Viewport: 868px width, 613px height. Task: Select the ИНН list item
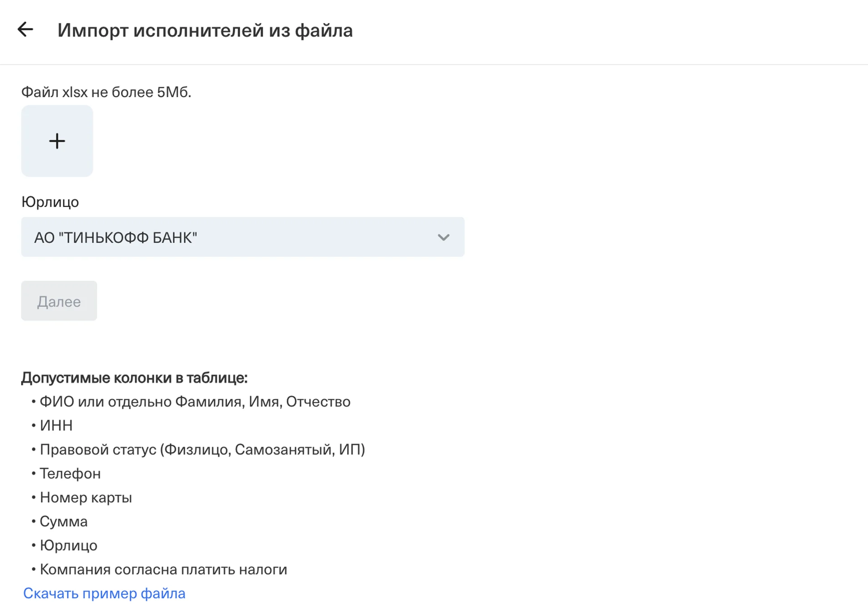pos(56,425)
